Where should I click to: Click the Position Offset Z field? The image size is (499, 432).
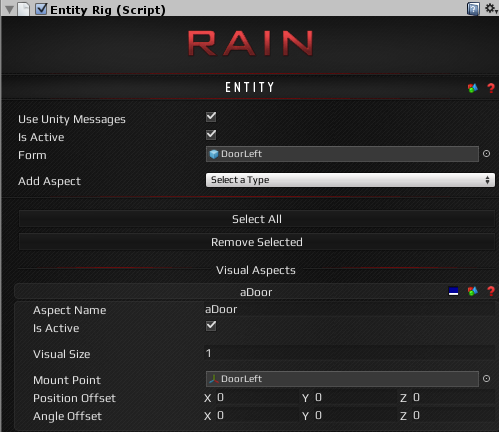click(454, 397)
